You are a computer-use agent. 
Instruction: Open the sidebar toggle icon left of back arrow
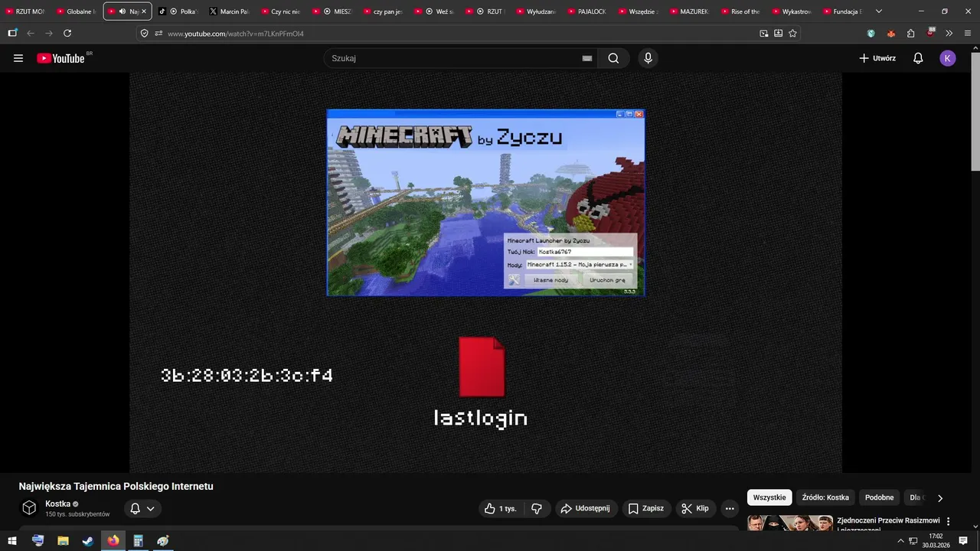click(12, 34)
